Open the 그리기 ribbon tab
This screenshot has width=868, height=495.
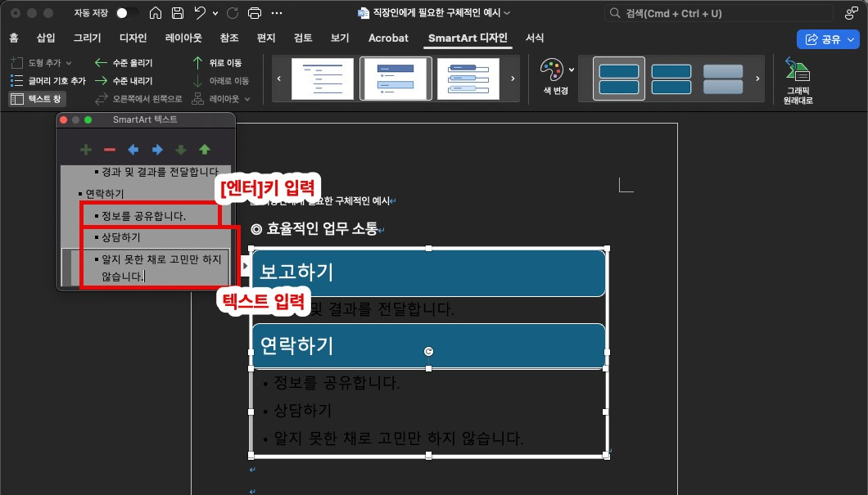88,38
